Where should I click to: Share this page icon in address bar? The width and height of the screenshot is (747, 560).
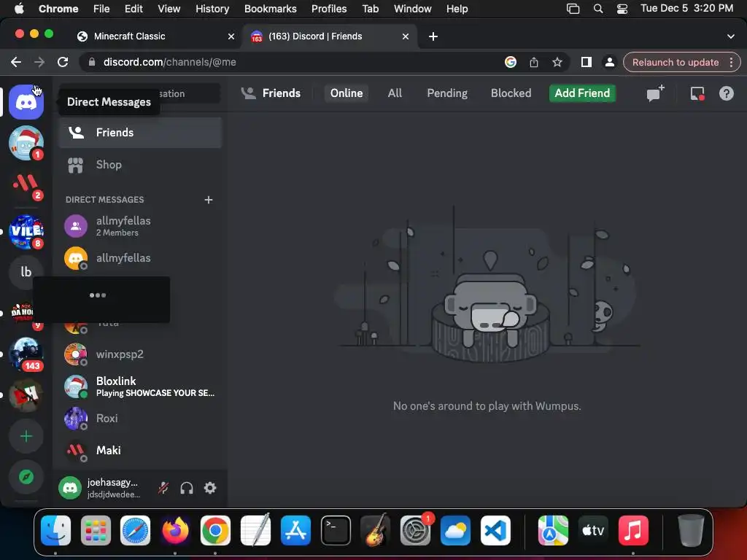pyautogui.click(x=533, y=62)
